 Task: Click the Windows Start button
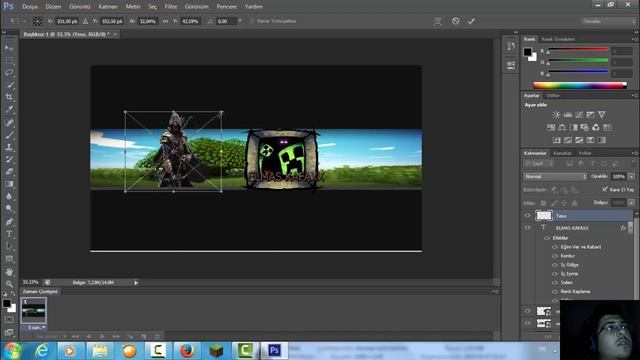(x=13, y=351)
